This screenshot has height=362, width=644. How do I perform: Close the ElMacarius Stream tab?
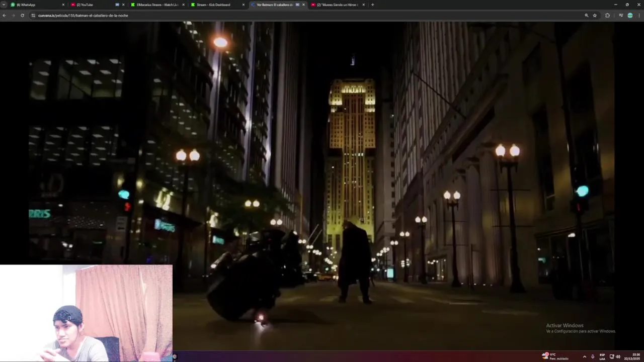tap(183, 5)
